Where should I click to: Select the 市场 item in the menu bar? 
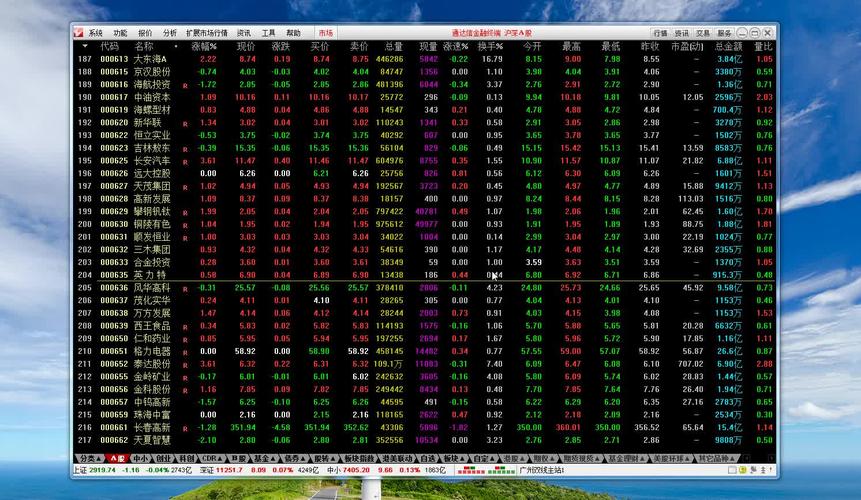[326, 33]
